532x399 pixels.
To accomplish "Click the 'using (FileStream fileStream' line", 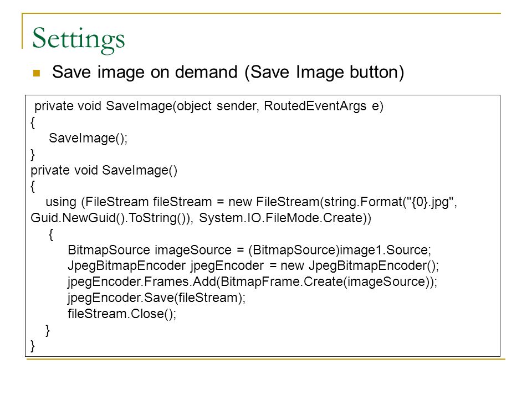I will [x=252, y=202].
